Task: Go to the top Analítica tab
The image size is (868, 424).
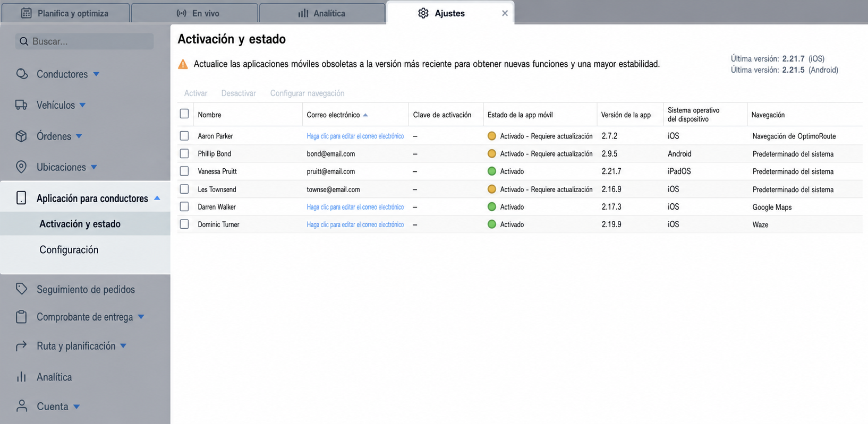Action: [x=322, y=13]
